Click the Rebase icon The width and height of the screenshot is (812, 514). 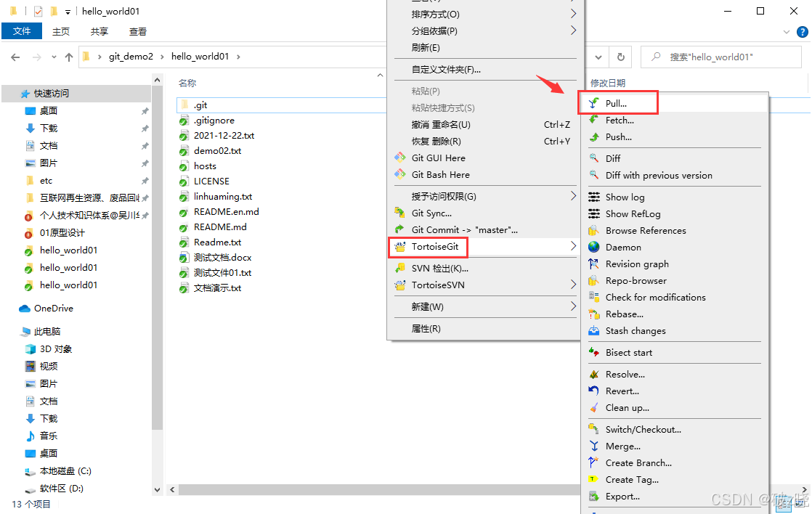pyautogui.click(x=594, y=314)
